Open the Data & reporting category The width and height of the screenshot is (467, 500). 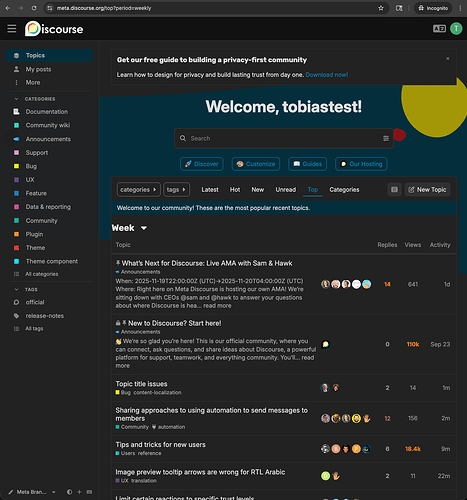49,207
